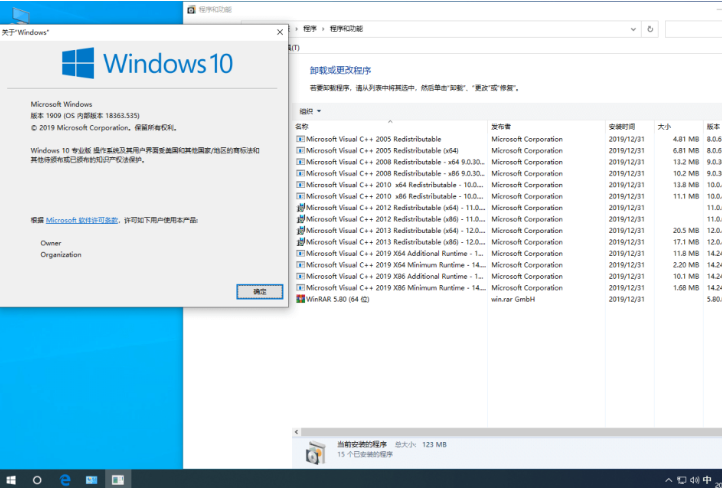Open the Microsoft 软件许可条款 link
The image size is (722, 488).
pos(82,220)
